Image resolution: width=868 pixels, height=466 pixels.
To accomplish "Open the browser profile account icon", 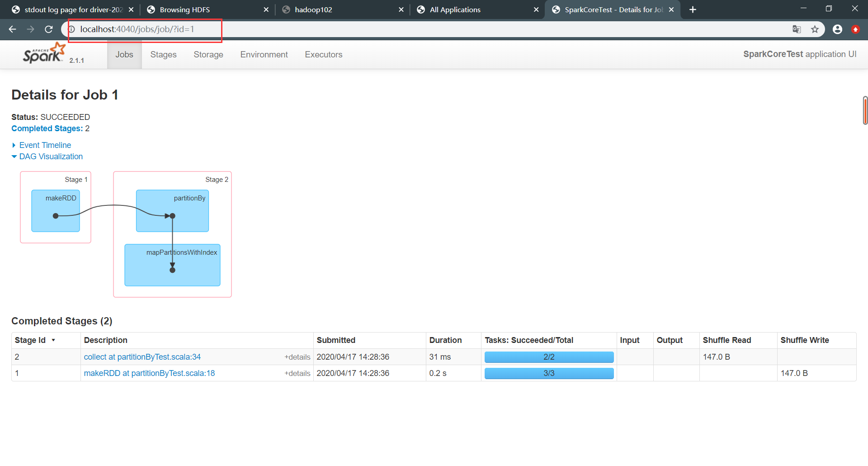I will [837, 29].
